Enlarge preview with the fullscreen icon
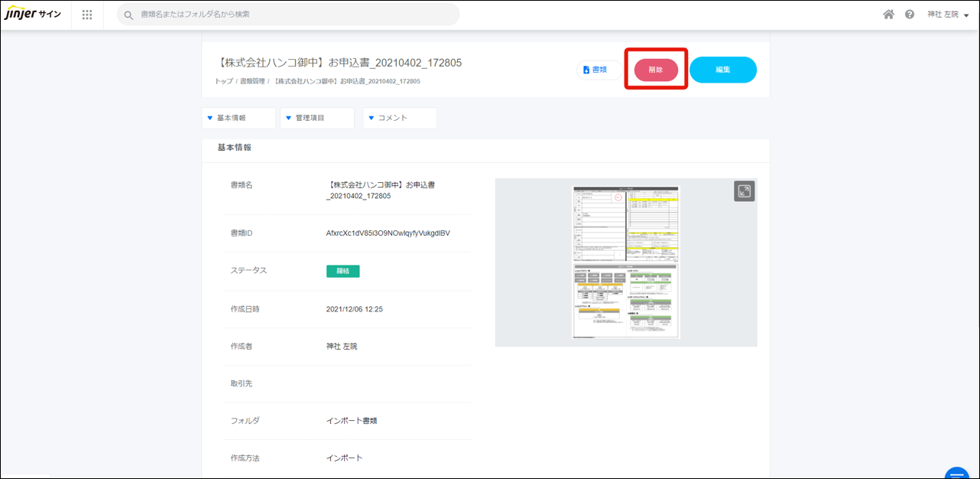This screenshot has width=980, height=479. (x=744, y=191)
